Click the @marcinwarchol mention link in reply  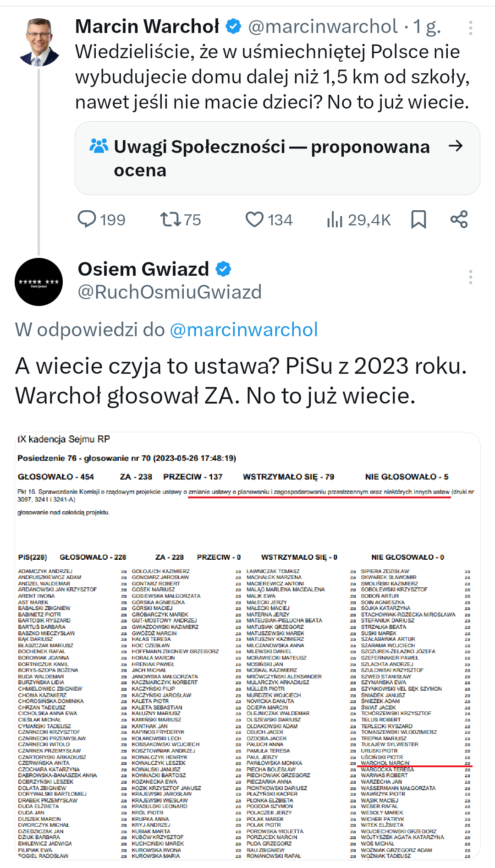243,330
